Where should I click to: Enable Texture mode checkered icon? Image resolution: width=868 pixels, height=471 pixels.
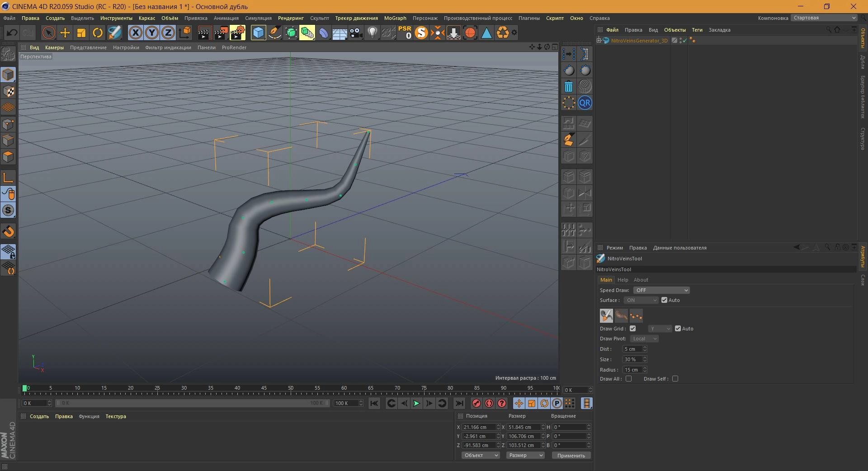click(8, 91)
